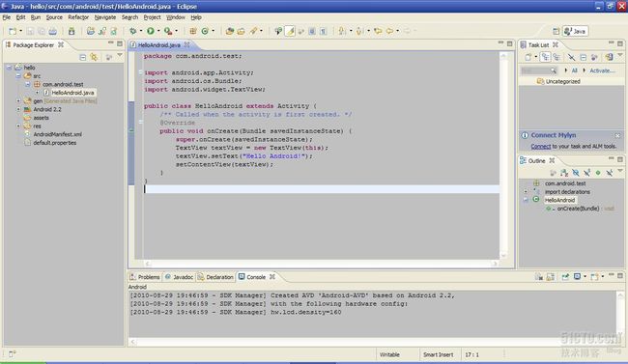The height and width of the screenshot is (364, 628).
Task: Click the editor horizontal scrollbar
Action: coord(321,264)
